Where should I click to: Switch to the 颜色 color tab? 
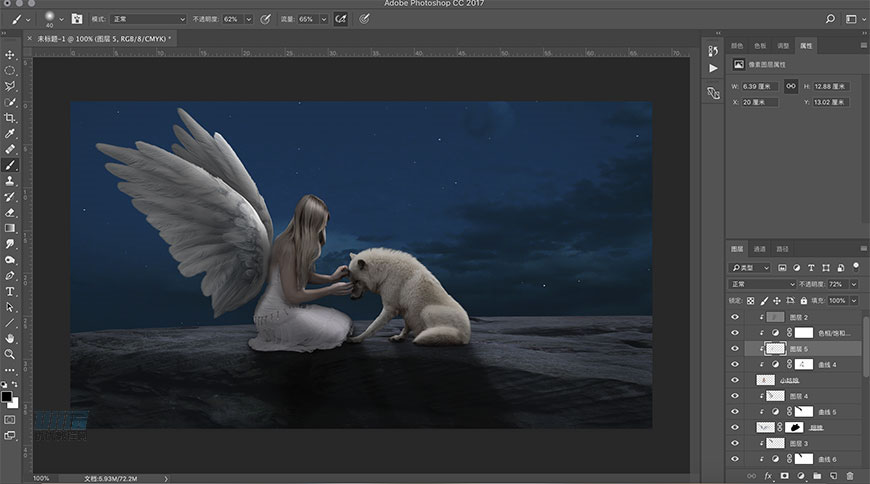pyautogui.click(x=737, y=46)
